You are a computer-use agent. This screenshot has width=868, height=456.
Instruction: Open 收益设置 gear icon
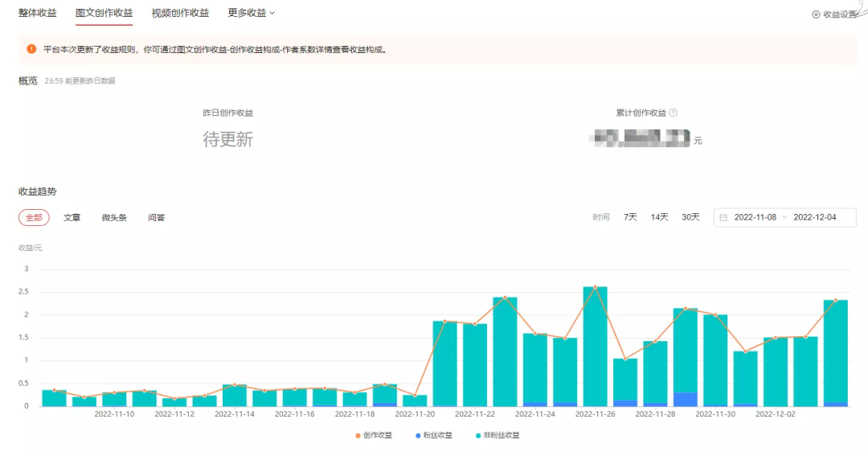816,14
